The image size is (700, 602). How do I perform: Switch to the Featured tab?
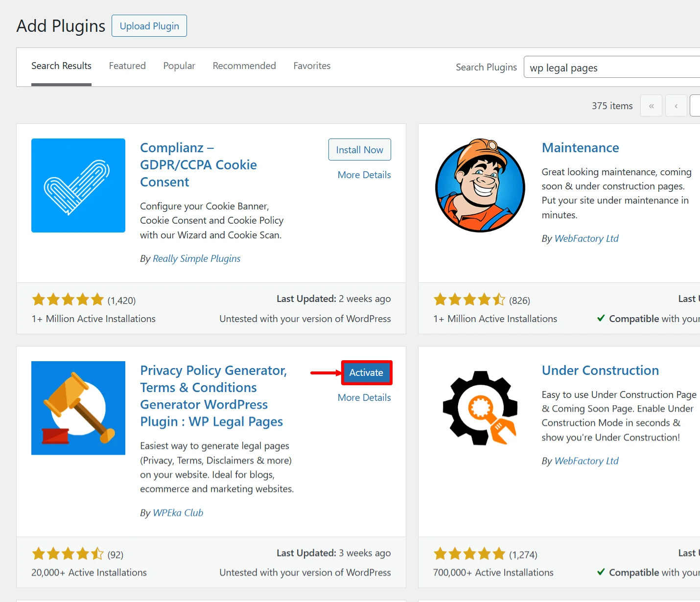coord(127,66)
